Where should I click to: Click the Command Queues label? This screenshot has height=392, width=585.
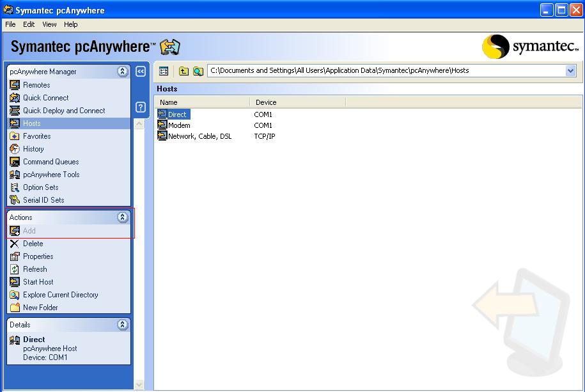(51, 162)
